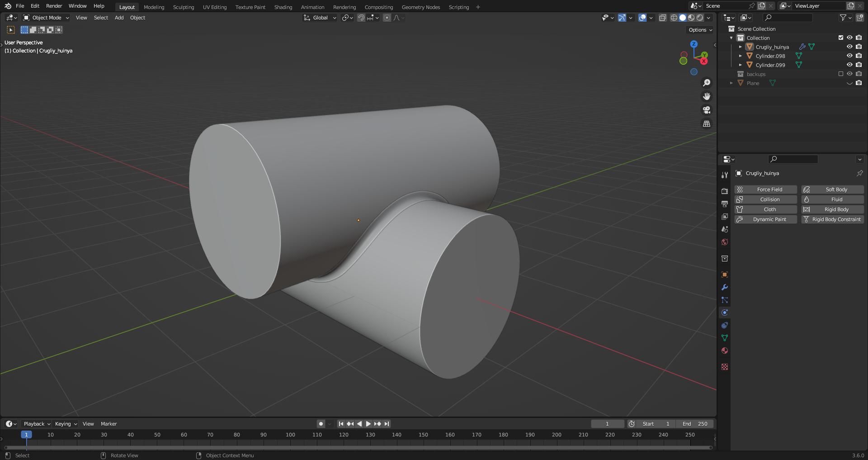Click the End frame field
This screenshot has width=868, height=460.
pyautogui.click(x=695, y=424)
